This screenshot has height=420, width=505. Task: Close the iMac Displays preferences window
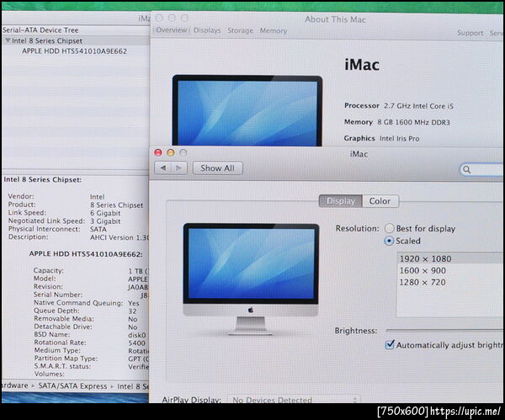[x=158, y=152]
